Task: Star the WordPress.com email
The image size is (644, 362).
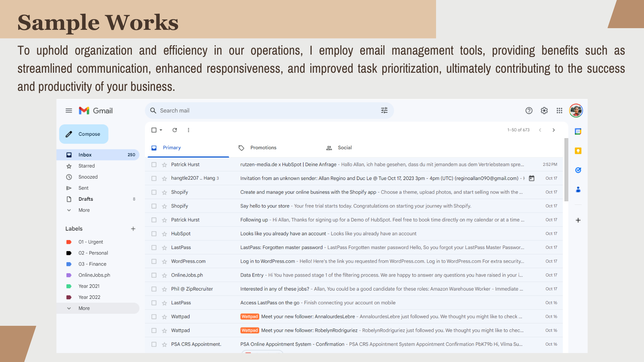Action: pos(164,261)
